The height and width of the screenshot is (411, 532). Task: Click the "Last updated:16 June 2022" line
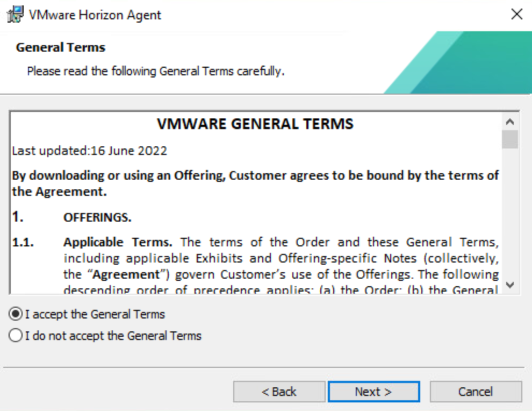point(90,151)
